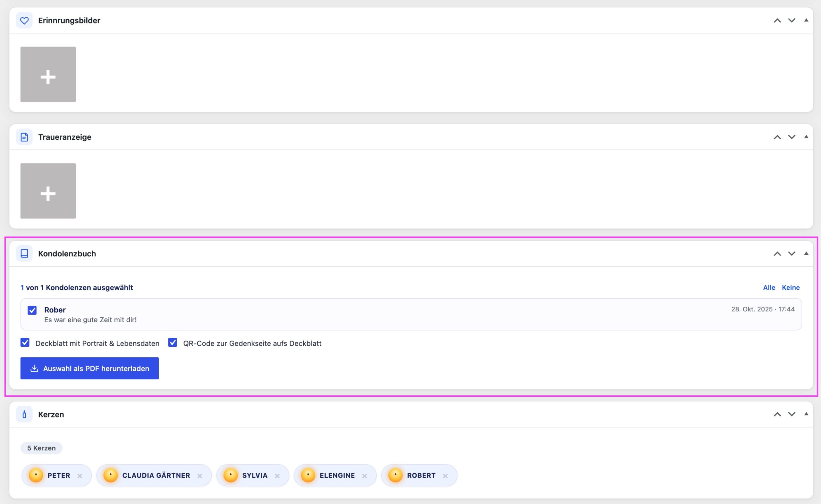
Task: Move Traueranzeige section down
Action: (x=791, y=137)
